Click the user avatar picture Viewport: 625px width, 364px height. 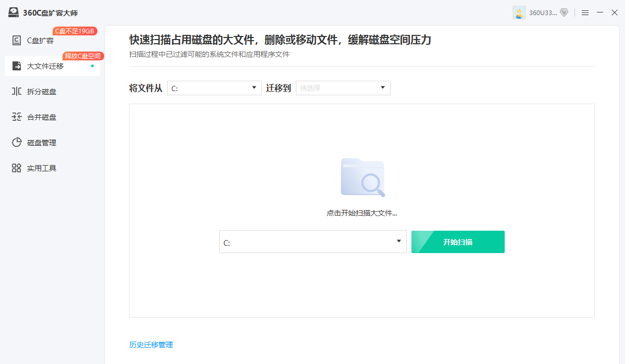tap(519, 13)
